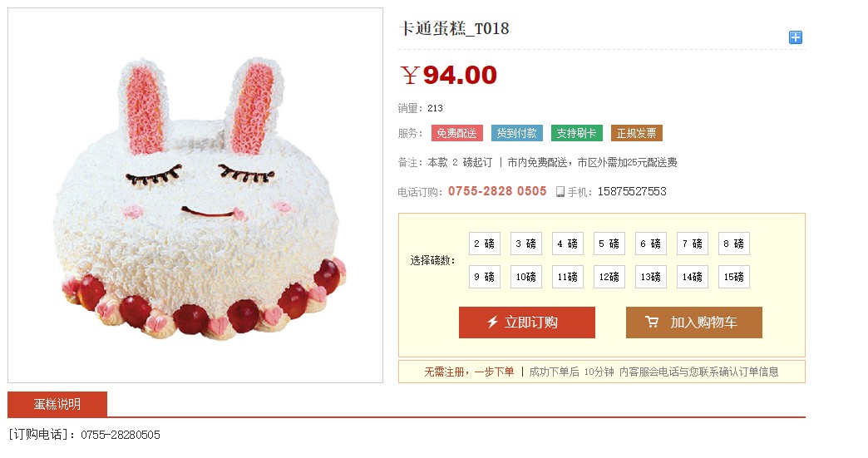This screenshot has width=868, height=458.
Task: Select the 5 磅 weight option
Action: point(609,244)
